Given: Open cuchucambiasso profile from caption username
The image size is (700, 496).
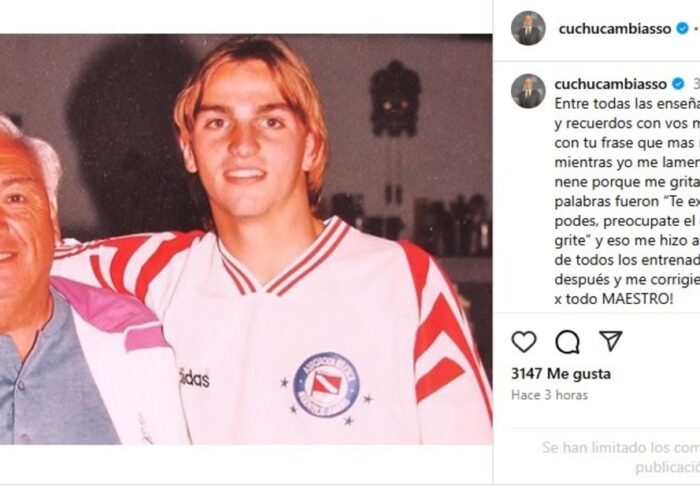Looking at the screenshot, I should tap(610, 84).
